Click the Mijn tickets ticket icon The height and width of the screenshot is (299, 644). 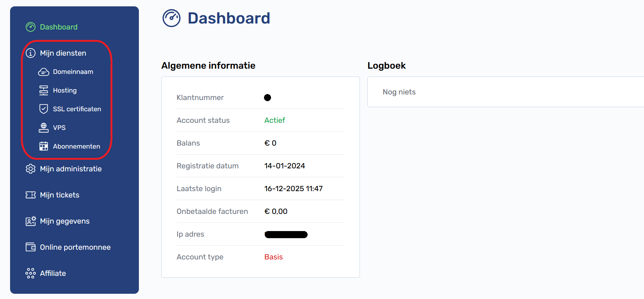(x=31, y=195)
